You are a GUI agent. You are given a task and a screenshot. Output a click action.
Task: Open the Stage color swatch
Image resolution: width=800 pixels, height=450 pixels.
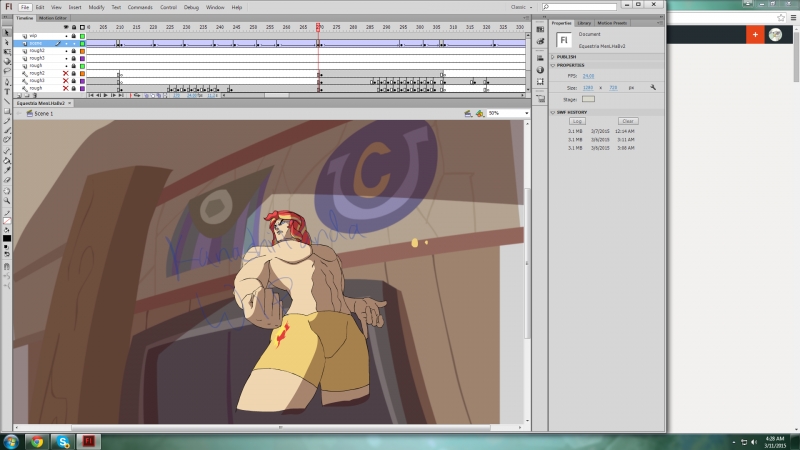(588, 99)
